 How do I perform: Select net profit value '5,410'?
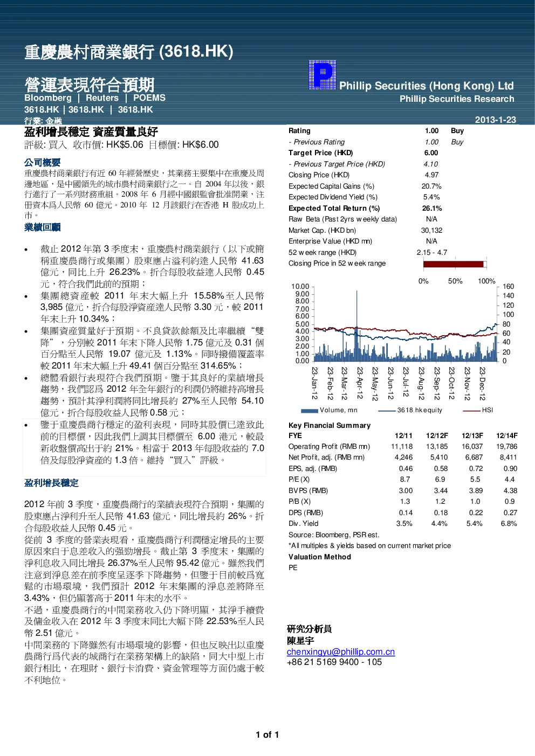[x=439, y=457]
